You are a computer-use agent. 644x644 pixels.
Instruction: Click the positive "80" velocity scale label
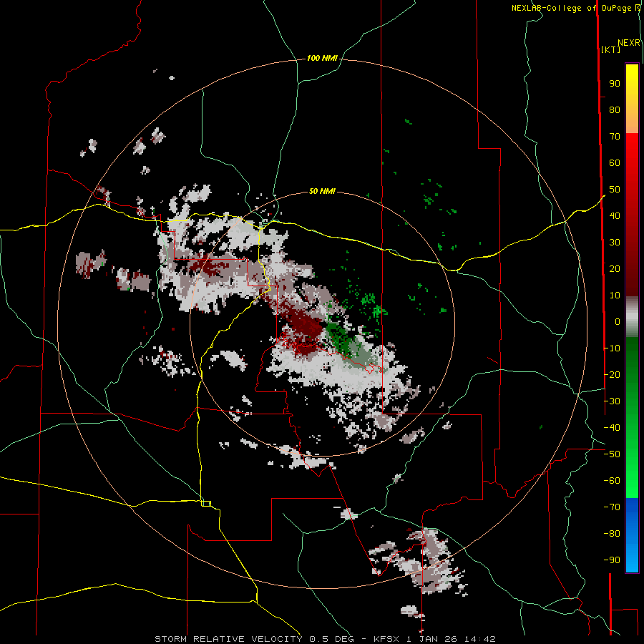(x=615, y=110)
